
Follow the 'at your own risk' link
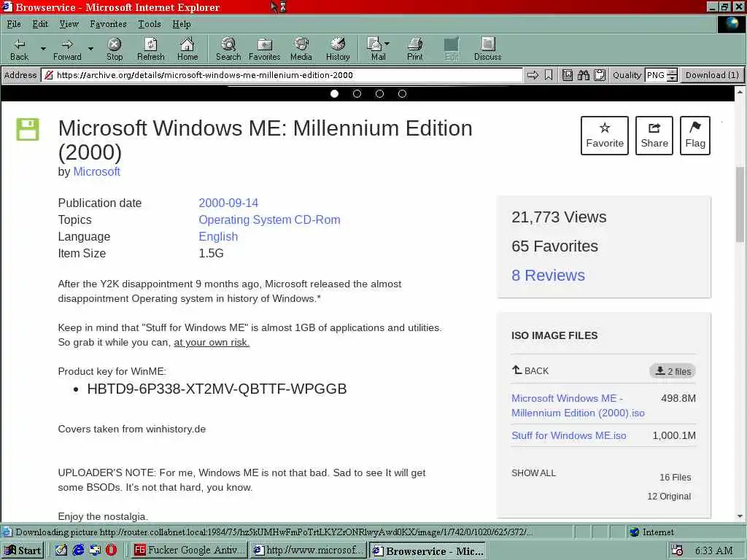point(212,343)
